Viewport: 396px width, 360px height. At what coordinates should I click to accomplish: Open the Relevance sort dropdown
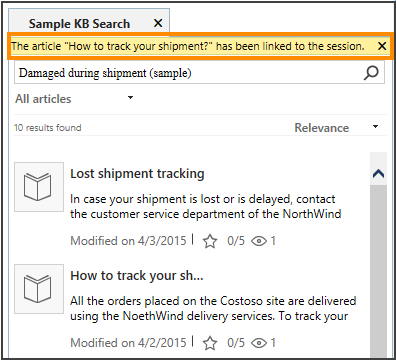[x=337, y=127]
